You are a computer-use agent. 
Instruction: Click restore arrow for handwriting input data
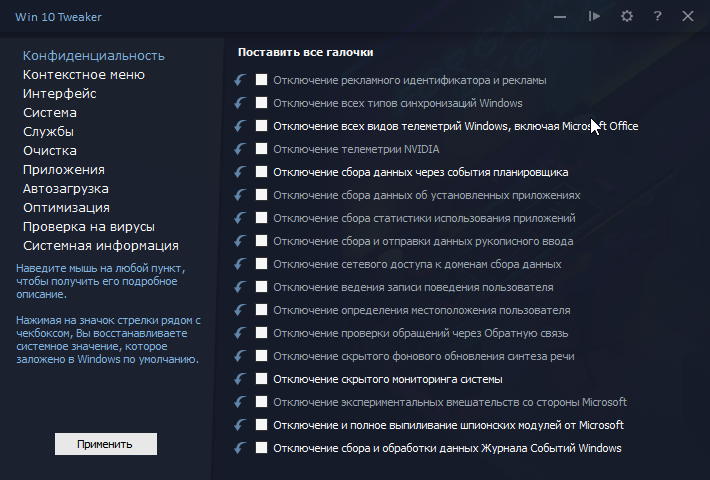[240, 241]
